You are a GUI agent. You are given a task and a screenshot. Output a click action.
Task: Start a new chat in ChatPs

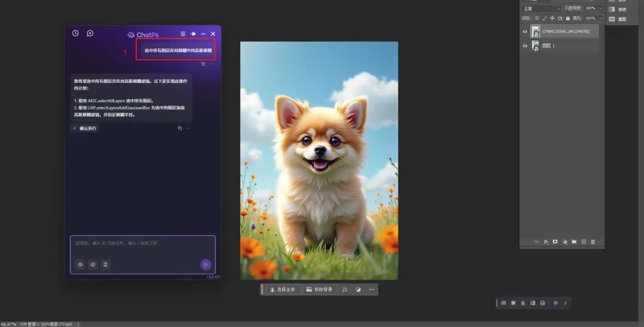(x=90, y=34)
